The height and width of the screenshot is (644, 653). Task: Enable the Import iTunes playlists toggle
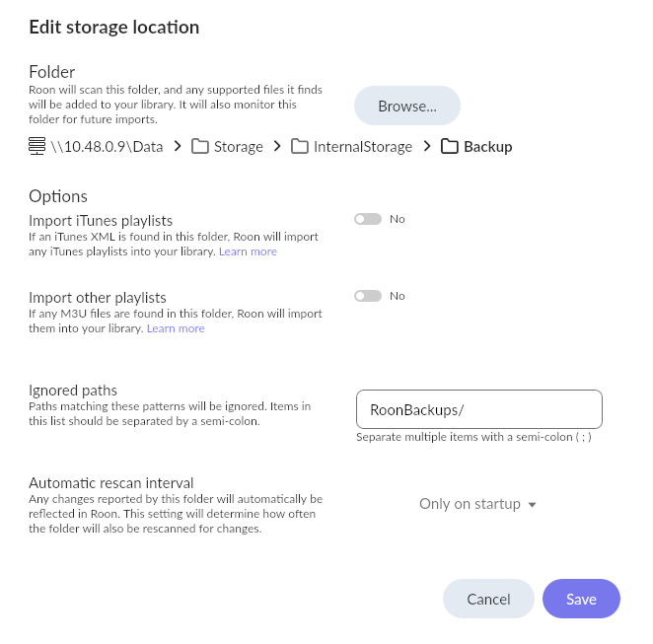(368, 219)
